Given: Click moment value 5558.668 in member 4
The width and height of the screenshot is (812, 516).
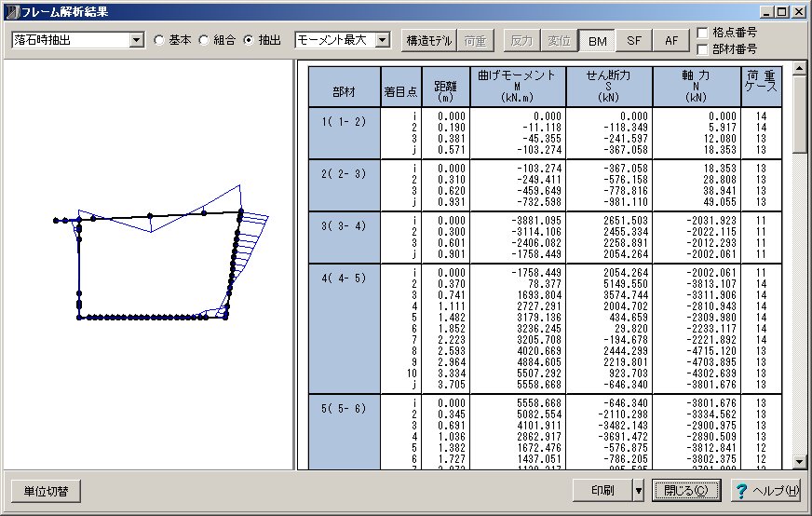Looking at the screenshot, I should tap(538, 385).
